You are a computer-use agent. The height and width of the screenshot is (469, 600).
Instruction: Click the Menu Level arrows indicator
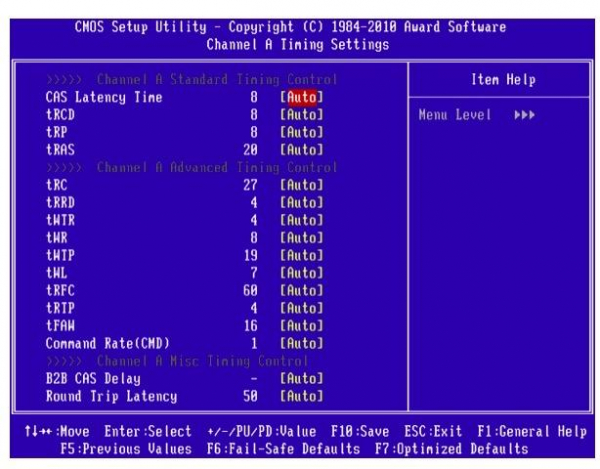pos(525,115)
